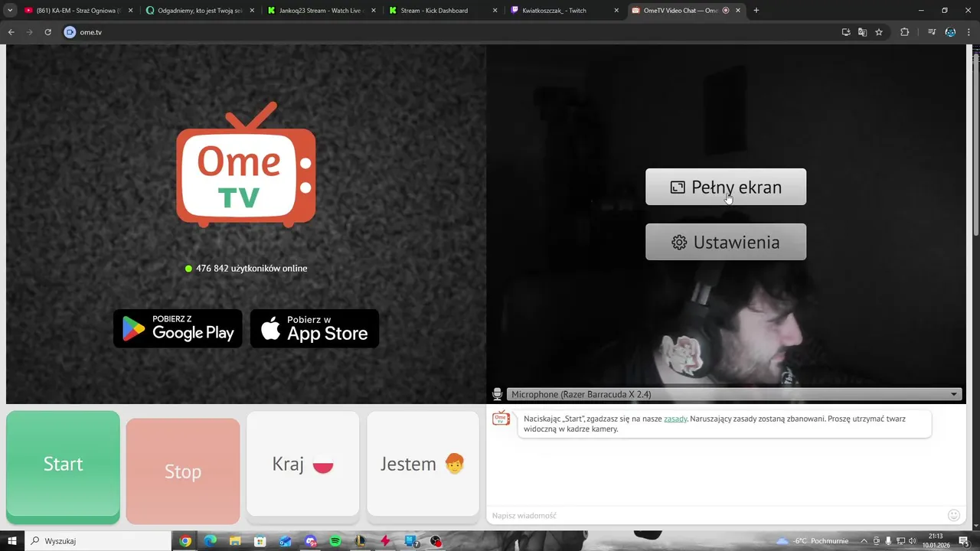Screen dimensions: 980x551
Task: Click the translate page icon
Action: coord(862,32)
